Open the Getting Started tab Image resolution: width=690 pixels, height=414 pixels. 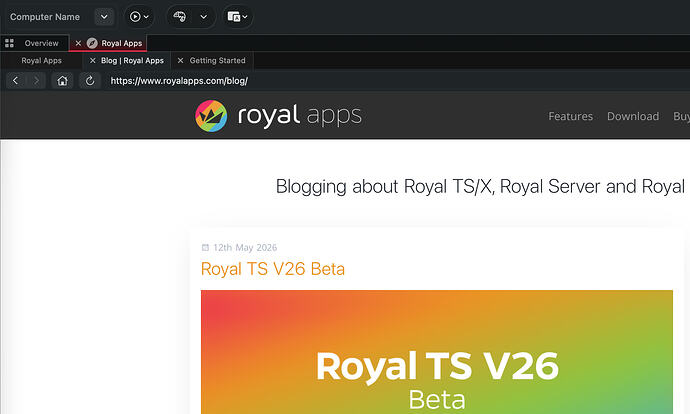tap(217, 61)
